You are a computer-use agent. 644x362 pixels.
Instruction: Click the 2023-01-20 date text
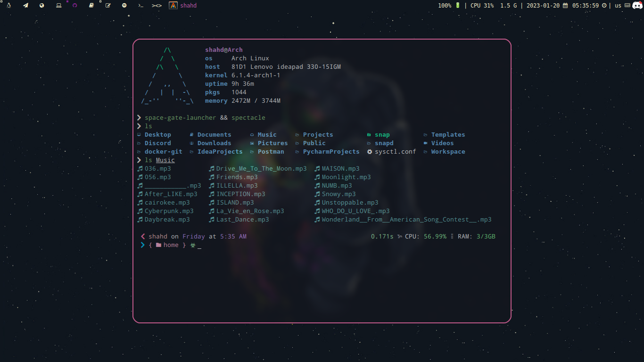(x=544, y=6)
